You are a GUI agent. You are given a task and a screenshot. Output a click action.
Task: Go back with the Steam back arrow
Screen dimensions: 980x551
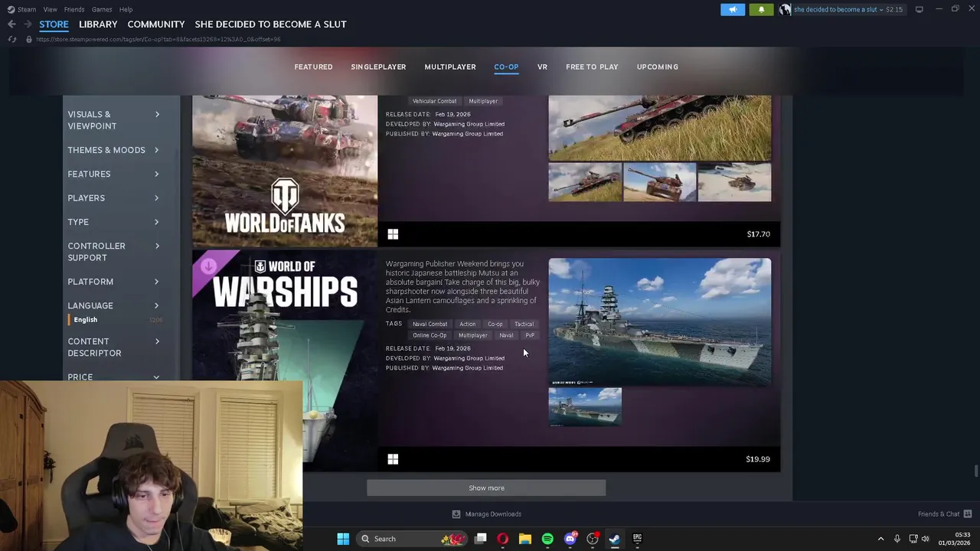point(11,24)
